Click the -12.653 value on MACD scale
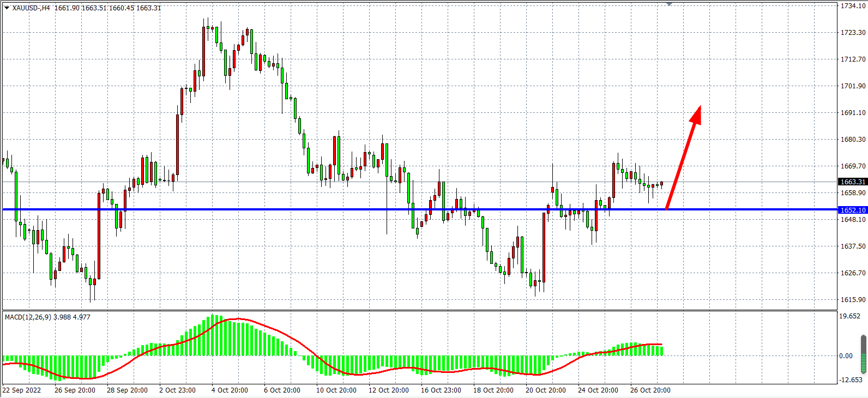 coord(851,380)
